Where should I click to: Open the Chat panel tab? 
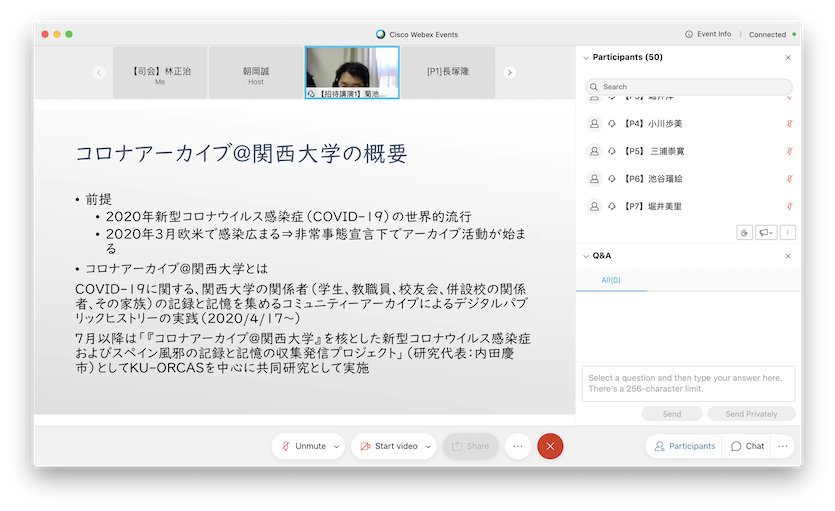(x=747, y=446)
